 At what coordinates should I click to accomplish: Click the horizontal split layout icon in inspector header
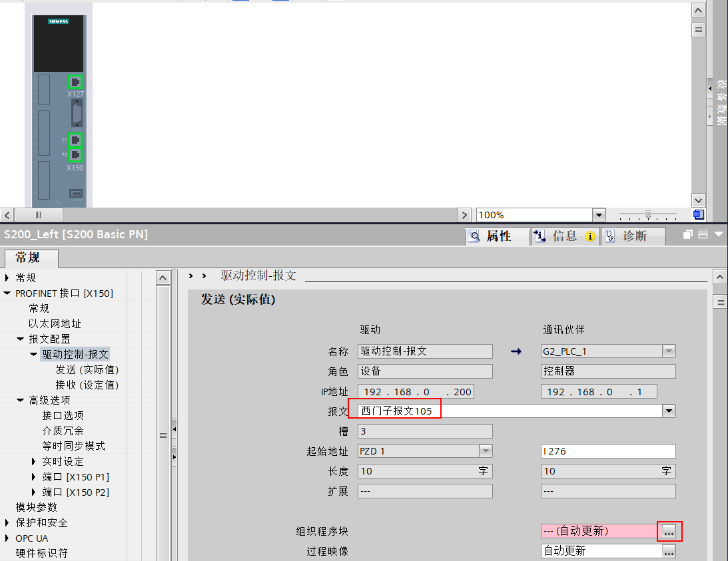click(703, 235)
